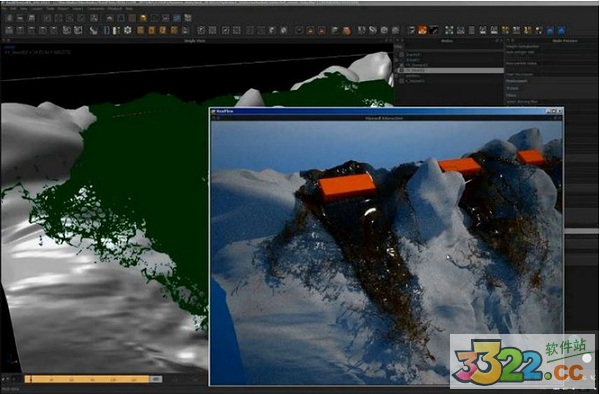Viewport: 600px width, 394px height.
Task: Expand the Texture section in Node Params
Action: [x=512, y=88]
